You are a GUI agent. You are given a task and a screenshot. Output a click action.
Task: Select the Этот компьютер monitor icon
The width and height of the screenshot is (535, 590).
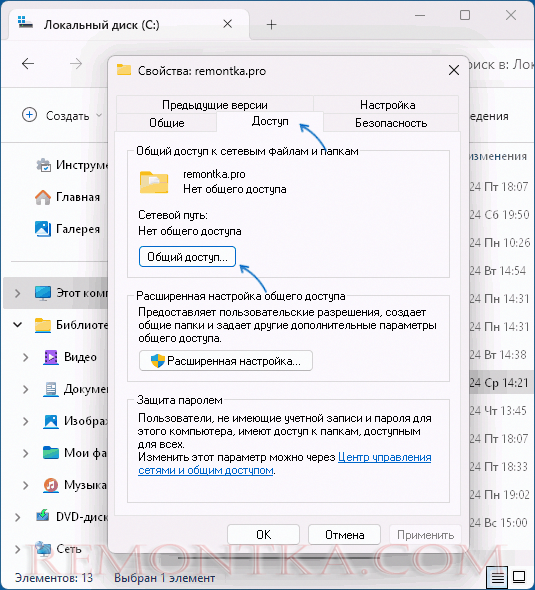point(43,293)
